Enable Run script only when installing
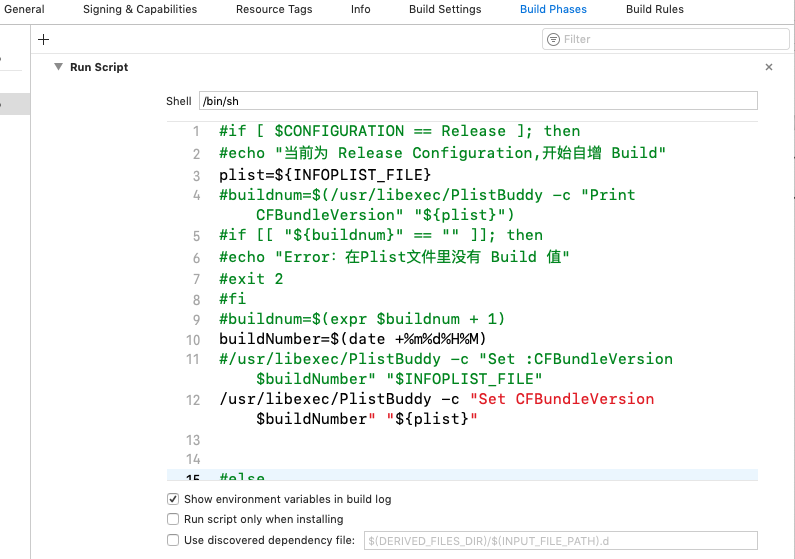 click(x=173, y=519)
